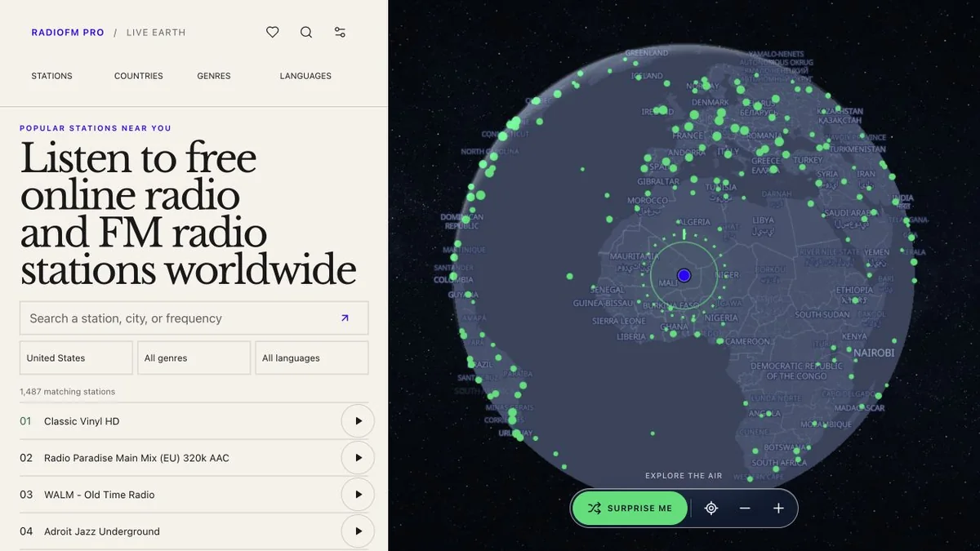Click the NAIROBI label on the globe
The image size is (980, 551).
[x=874, y=353]
